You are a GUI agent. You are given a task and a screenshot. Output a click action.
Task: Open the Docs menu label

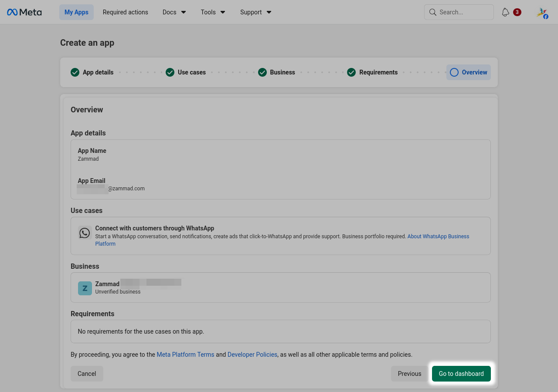pos(170,12)
